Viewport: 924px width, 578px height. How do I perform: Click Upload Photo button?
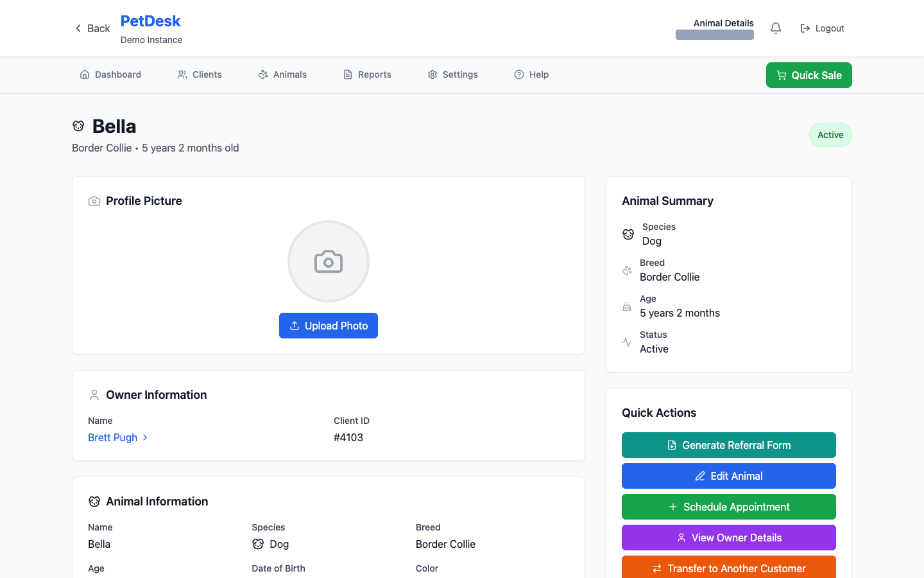pyautogui.click(x=329, y=326)
